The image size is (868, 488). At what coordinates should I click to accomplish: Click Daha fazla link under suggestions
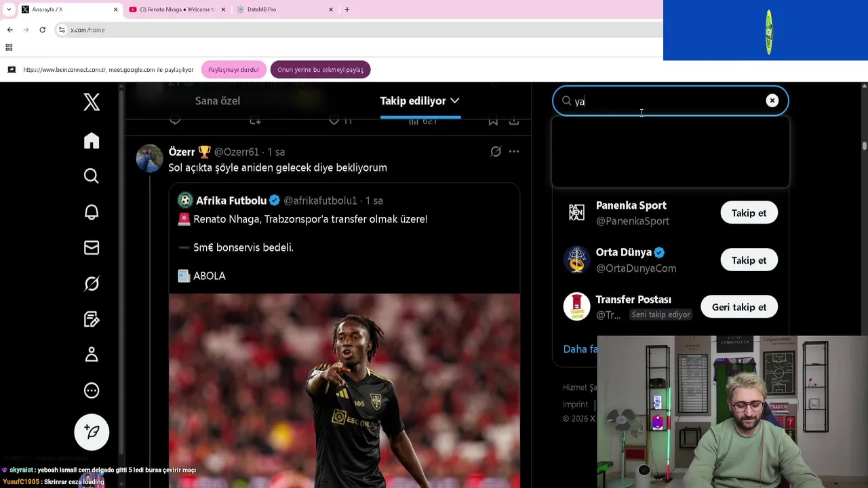pos(580,349)
